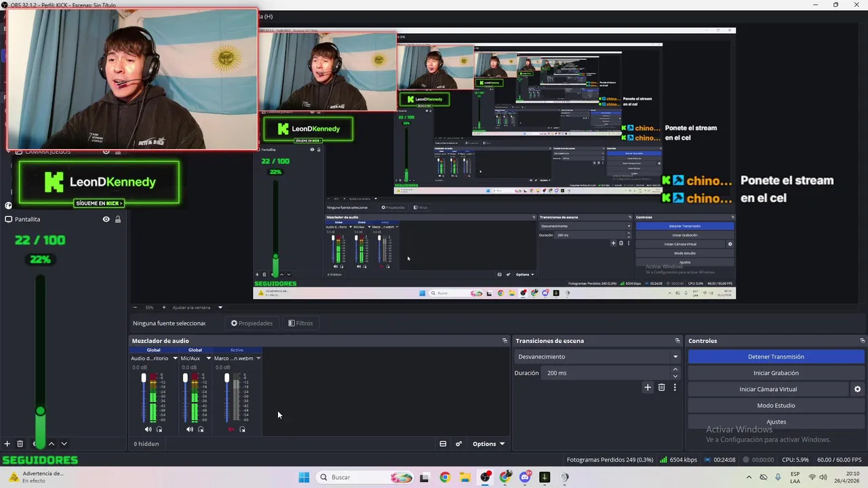Show hidden tray icons chevron
Viewport: 868px width, 488px height.
(x=748, y=477)
